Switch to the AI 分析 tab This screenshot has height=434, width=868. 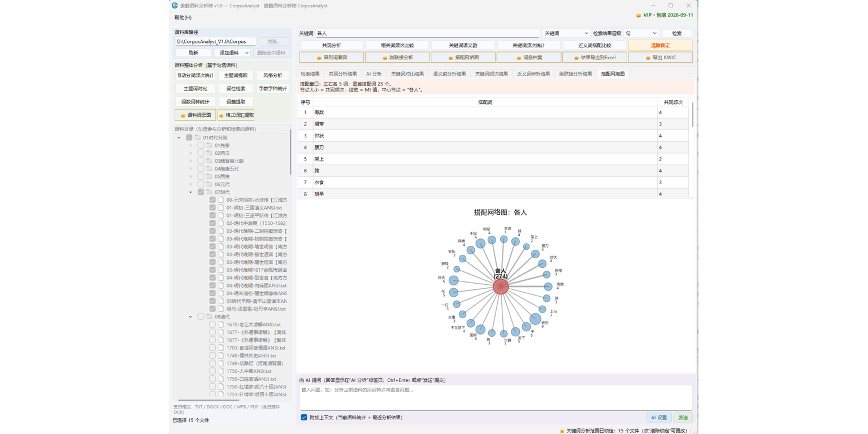coord(374,74)
